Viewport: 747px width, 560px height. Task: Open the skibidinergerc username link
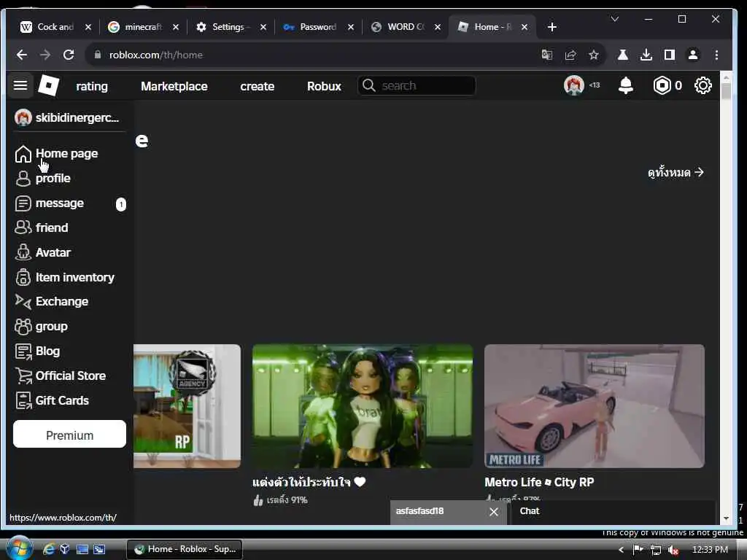[x=77, y=117]
